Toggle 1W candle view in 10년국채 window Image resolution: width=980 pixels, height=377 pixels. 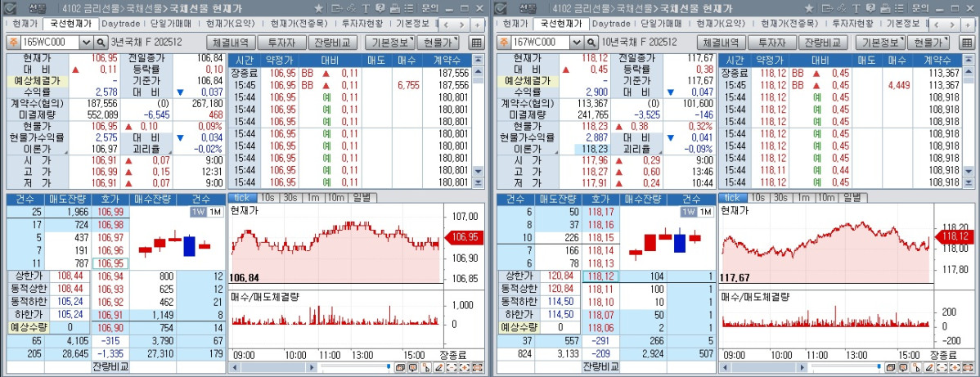pyautogui.click(x=690, y=212)
